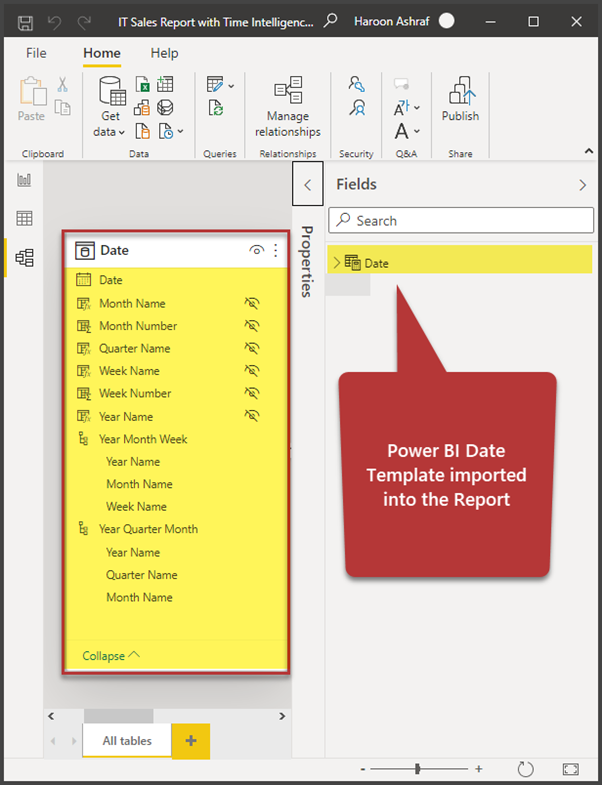Collapse the Fields pane arrow
The image size is (602, 785).
[582, 185]
